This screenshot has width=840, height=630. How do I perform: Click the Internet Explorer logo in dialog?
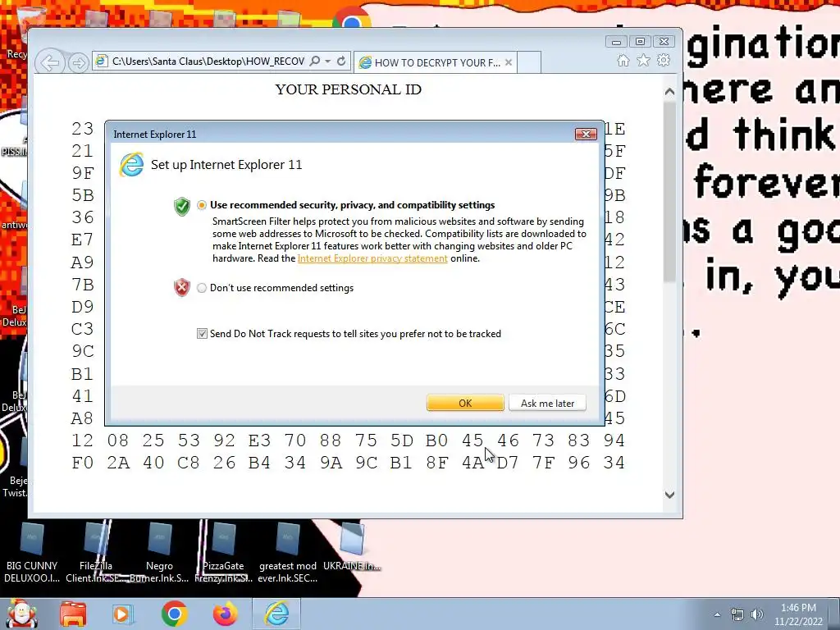coord(131,164)
